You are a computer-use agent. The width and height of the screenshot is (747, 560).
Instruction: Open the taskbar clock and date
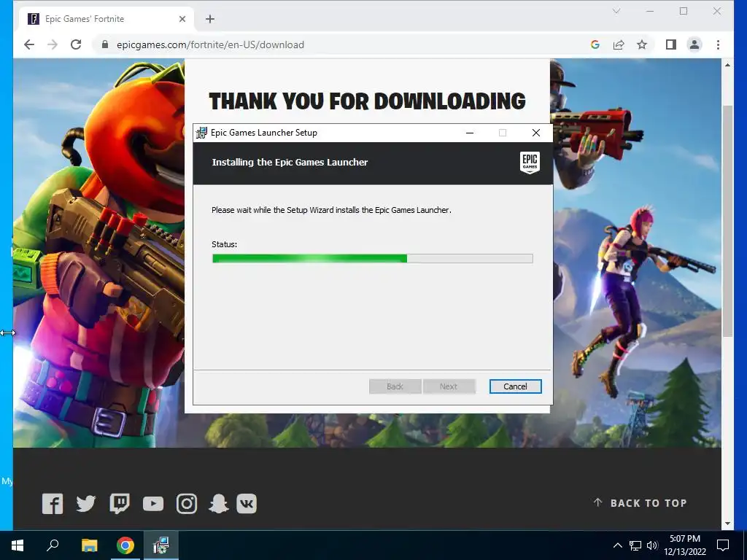[x=685, y=545]
